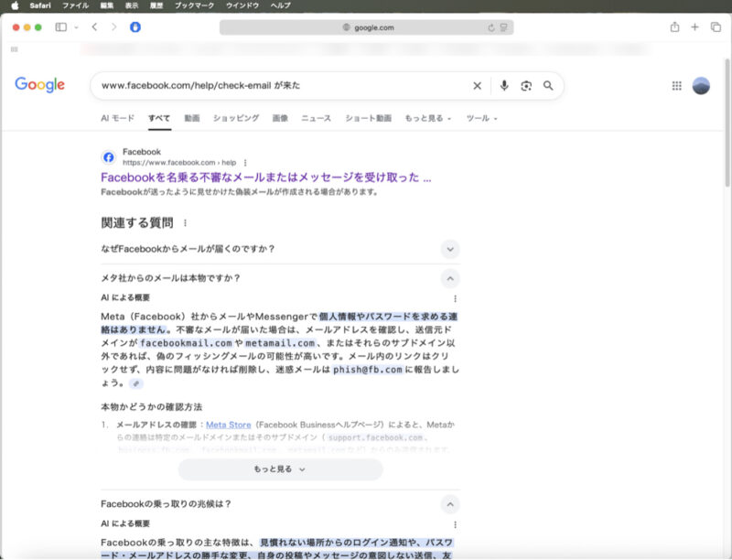Click the blue privacy extension icon
This screenshot has height=560, width=732.
135,27
